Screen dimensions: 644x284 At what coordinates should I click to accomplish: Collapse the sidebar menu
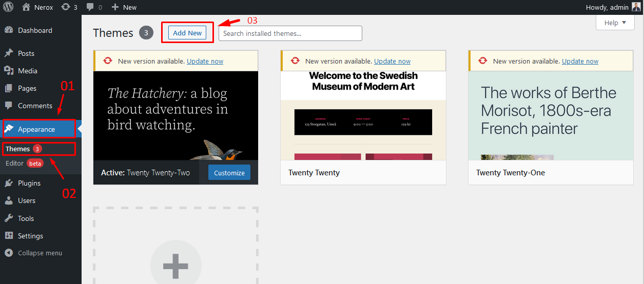coord(40,253)
